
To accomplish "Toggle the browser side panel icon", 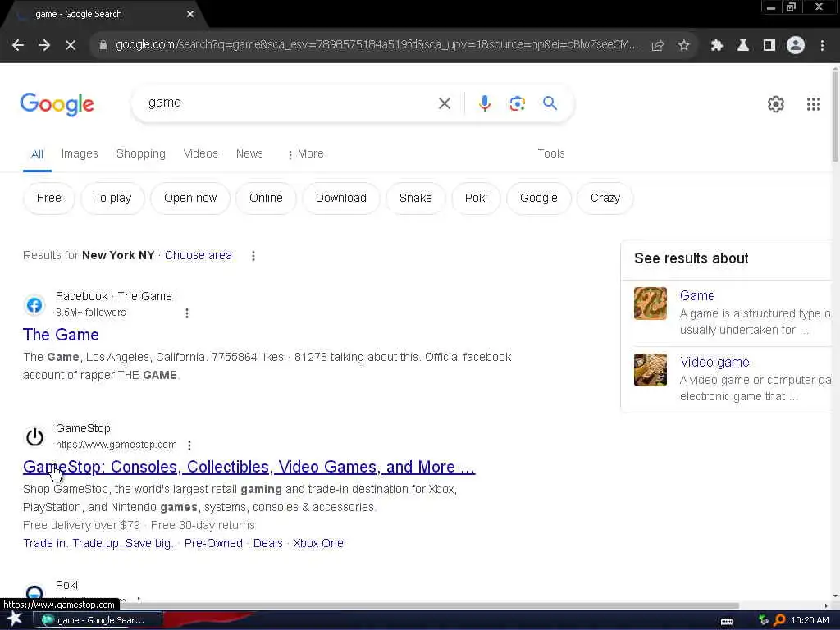I will 769,46.
